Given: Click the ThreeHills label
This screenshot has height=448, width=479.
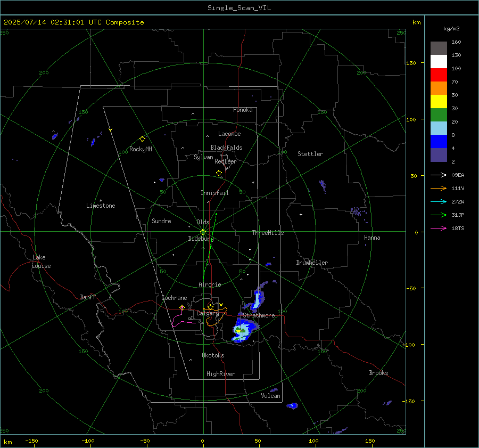Looking at the screenshot, I should coord(268,233).
